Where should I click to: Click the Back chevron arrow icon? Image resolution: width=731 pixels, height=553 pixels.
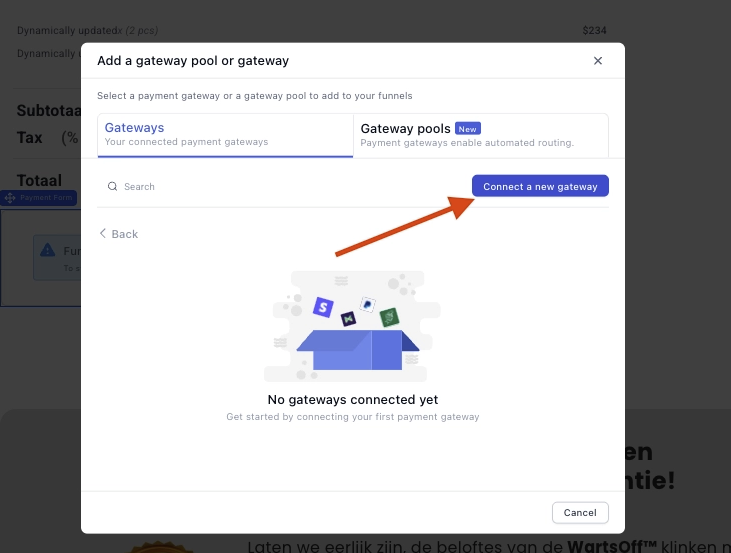coord(103,234)
